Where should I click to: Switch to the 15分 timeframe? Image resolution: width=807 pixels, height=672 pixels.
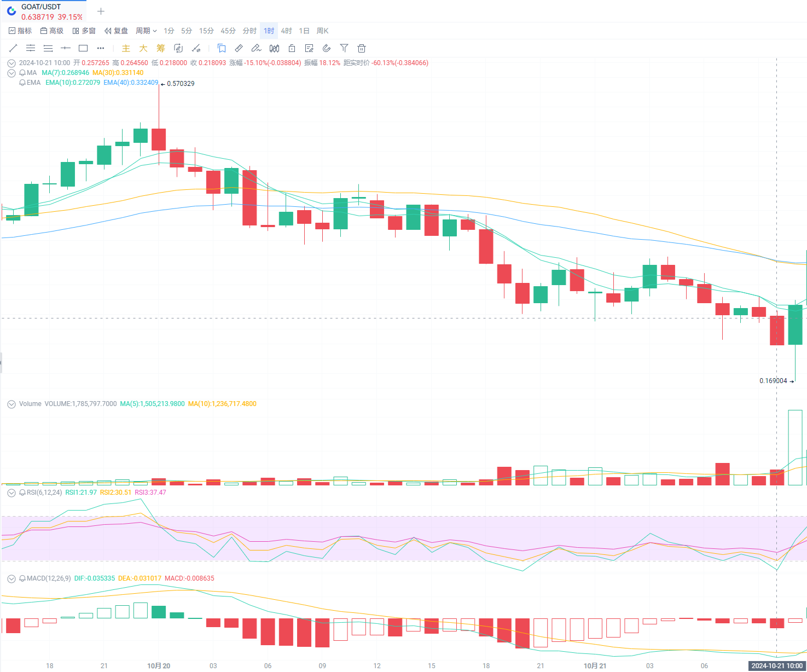(x=206, y=31)
